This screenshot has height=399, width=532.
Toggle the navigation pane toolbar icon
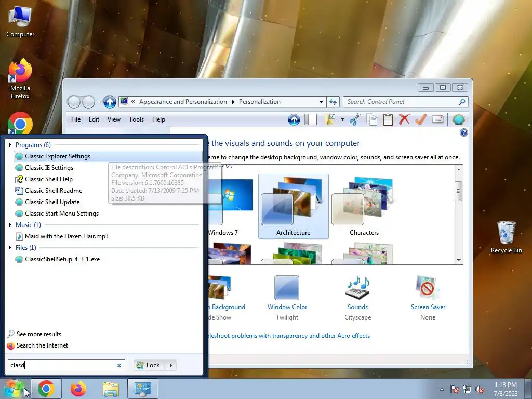tap(311, 119)
